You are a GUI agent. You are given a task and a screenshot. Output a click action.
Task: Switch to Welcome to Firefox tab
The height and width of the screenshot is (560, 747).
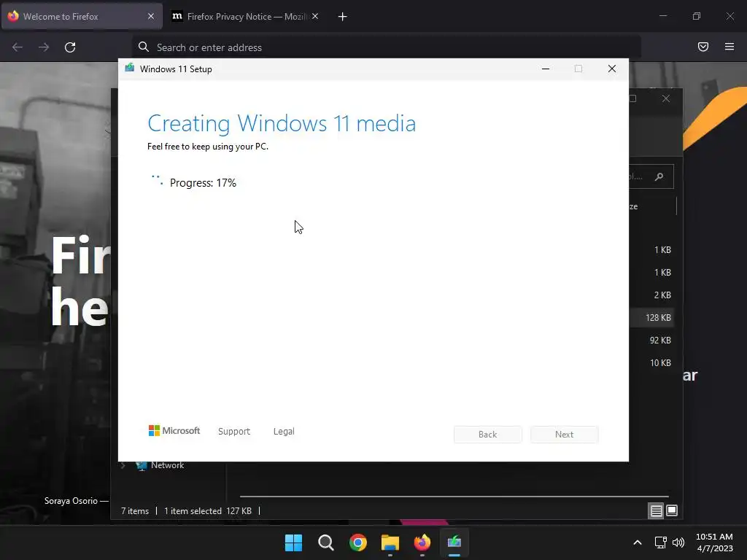pos(82,16)
